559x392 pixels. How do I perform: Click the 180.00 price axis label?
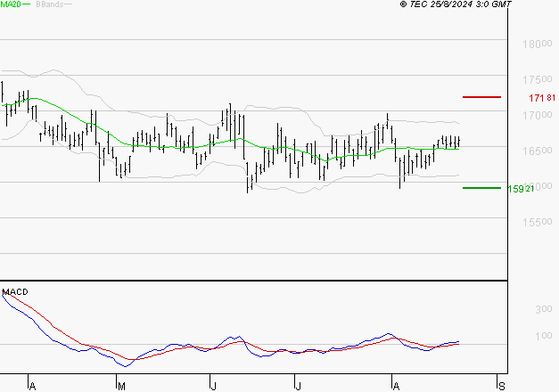pos(538,45)
